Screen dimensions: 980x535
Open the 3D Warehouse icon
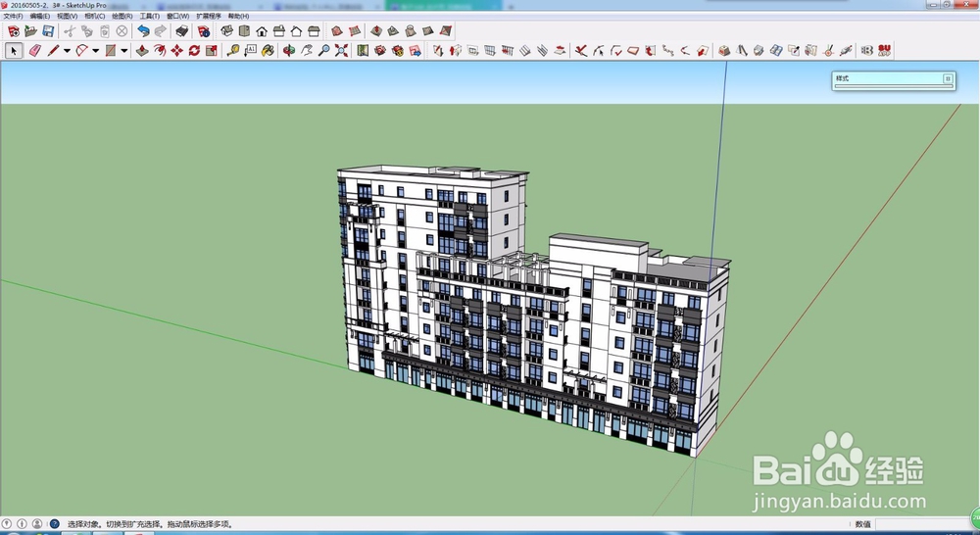[380, 51]
